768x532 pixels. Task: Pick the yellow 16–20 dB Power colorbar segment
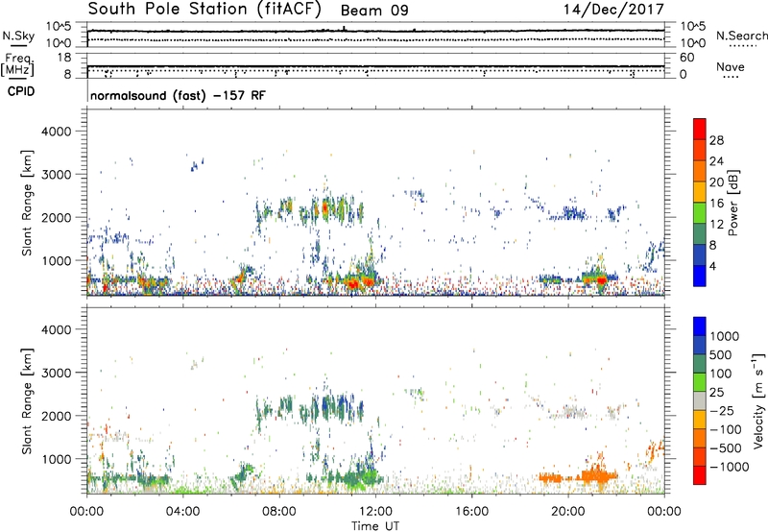pyautogui.click(x=700, y=191)
